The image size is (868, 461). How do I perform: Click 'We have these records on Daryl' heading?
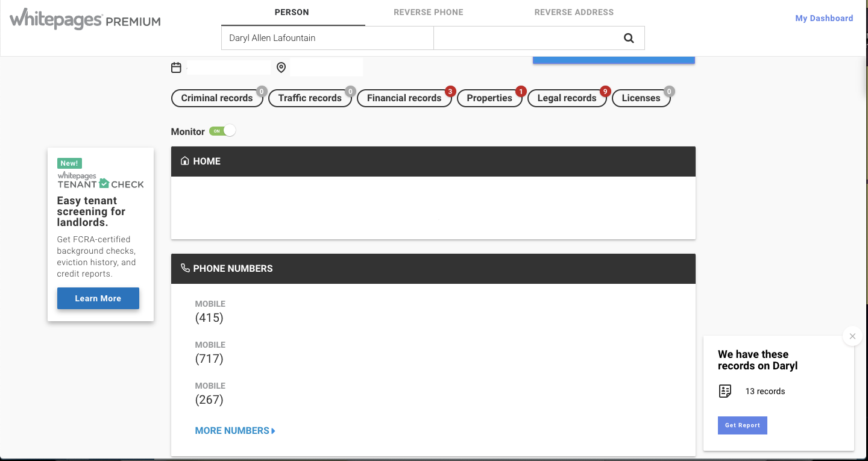click(x=758, y=360)
